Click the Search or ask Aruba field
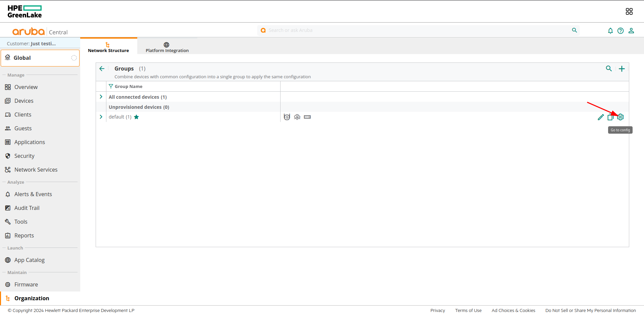Image resolution: width=644 pixels, height=314 pixels. (x=416, y=30)
